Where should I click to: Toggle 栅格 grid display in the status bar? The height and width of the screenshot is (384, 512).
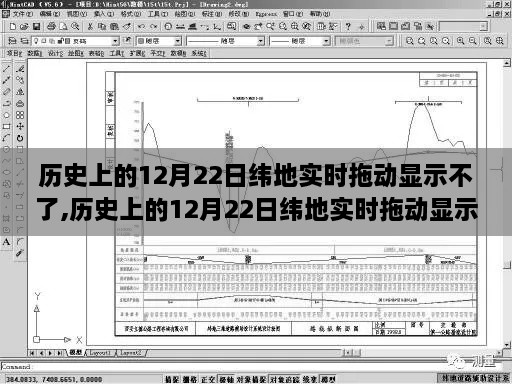[190, 379]
